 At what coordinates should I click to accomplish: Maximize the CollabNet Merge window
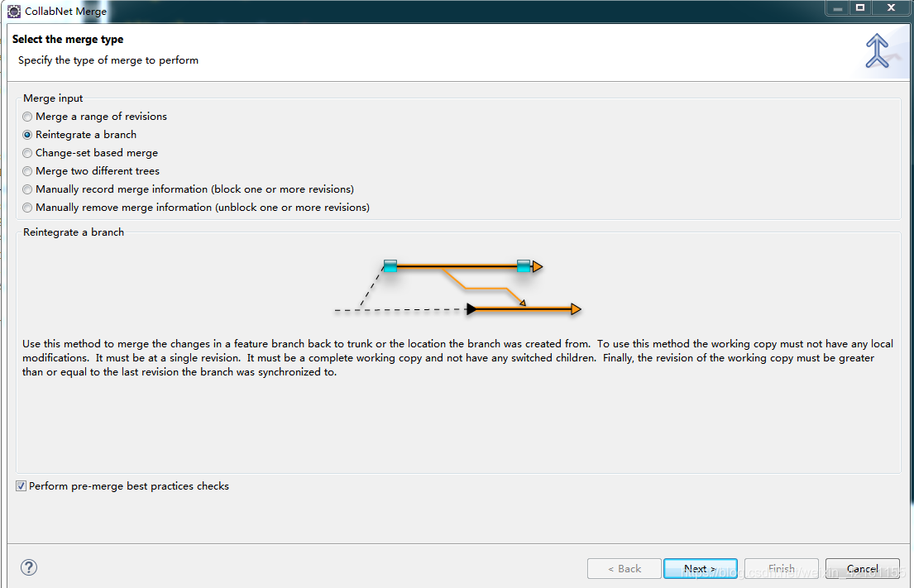859,7
